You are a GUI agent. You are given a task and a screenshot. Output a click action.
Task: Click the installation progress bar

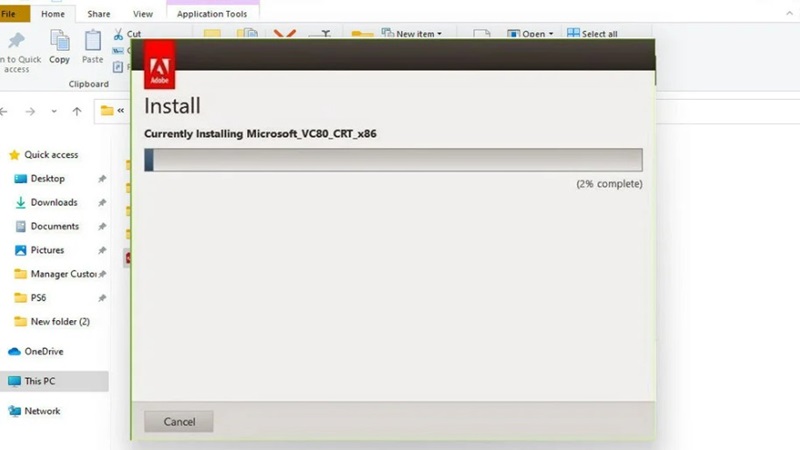point(393,160)
